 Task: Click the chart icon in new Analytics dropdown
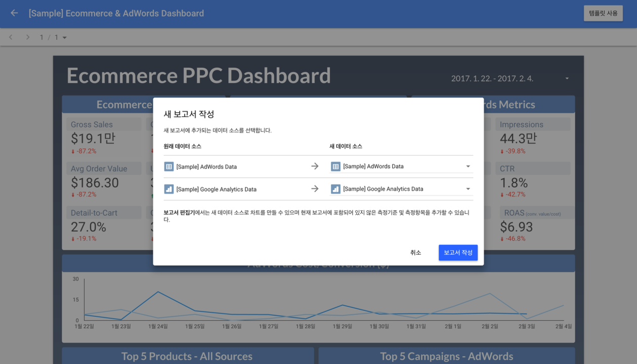coord(335,189)
